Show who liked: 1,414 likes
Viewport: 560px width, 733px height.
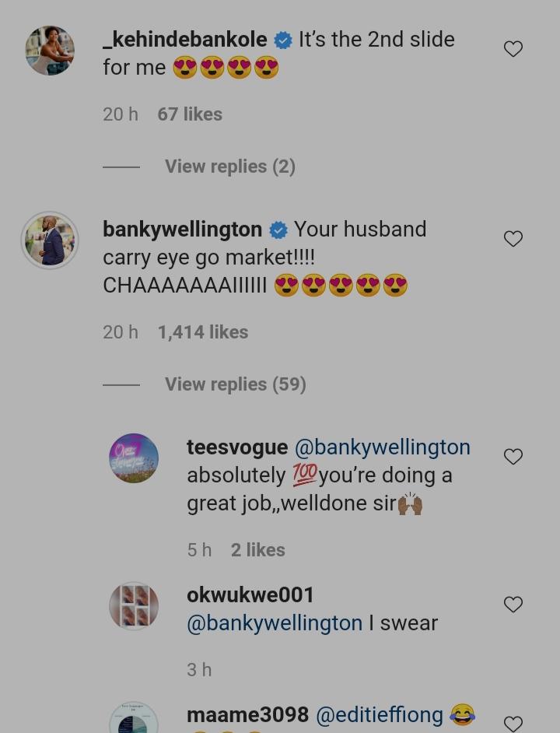[x=202, y=332]
